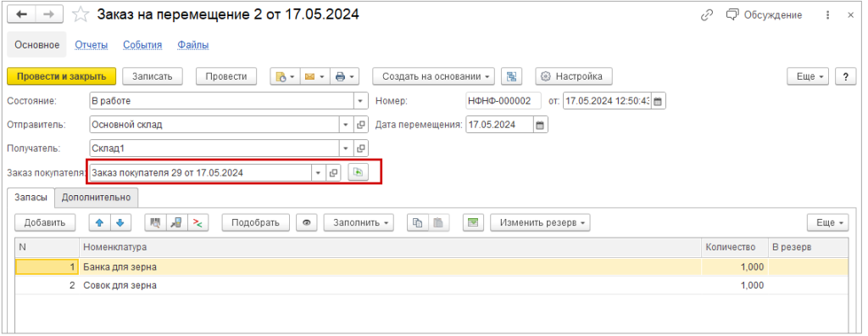Go back with the left arrow
Viewport: 868px width, 336px height.
coord(22,15)
